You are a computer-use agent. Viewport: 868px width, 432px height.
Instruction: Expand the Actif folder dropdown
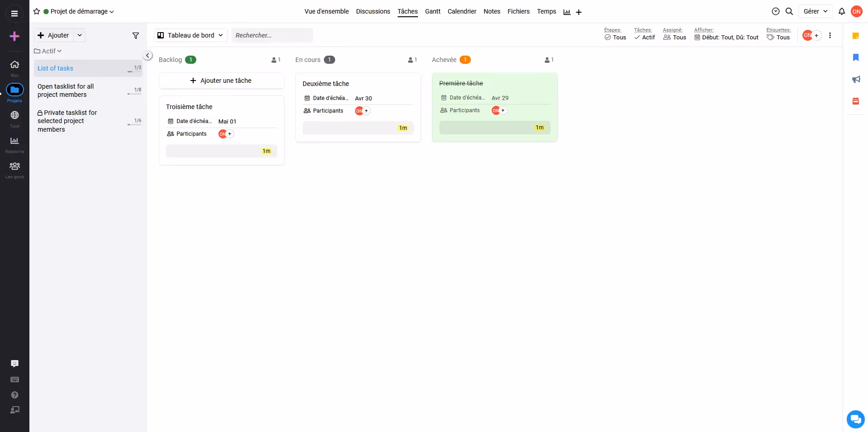48,51
